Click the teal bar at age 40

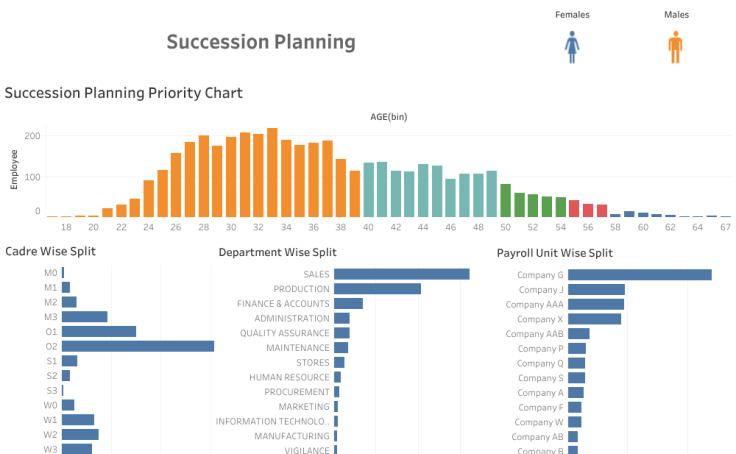pos(368,190)
